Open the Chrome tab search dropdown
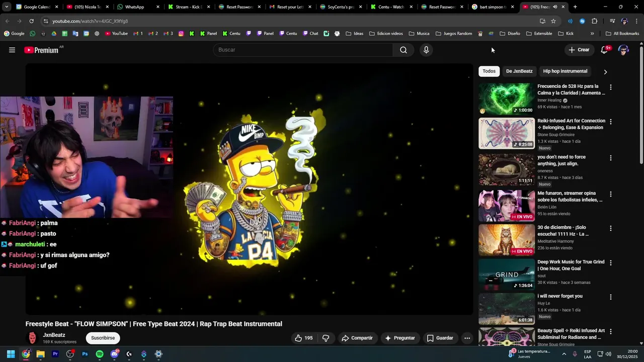 (x=7, y=7)
